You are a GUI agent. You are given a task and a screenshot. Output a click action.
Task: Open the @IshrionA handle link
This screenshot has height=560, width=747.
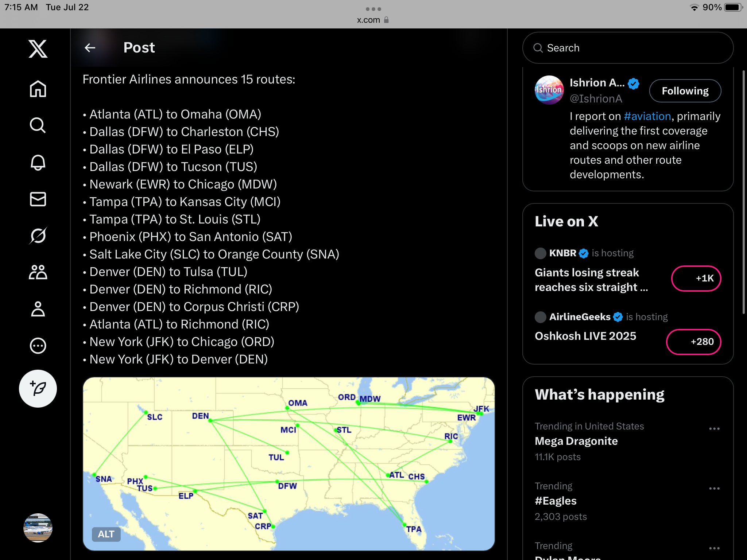pyautogui.click(x=596, y=98)
